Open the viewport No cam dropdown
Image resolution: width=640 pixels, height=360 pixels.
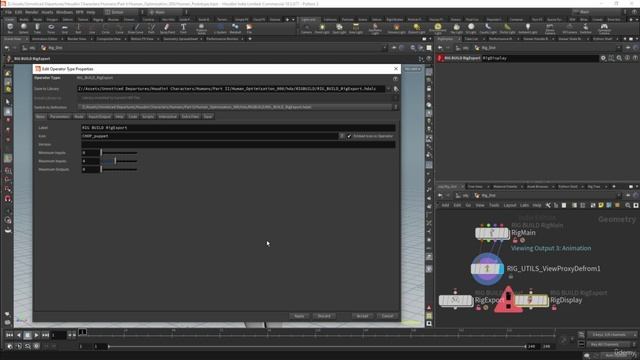point(413,69)
